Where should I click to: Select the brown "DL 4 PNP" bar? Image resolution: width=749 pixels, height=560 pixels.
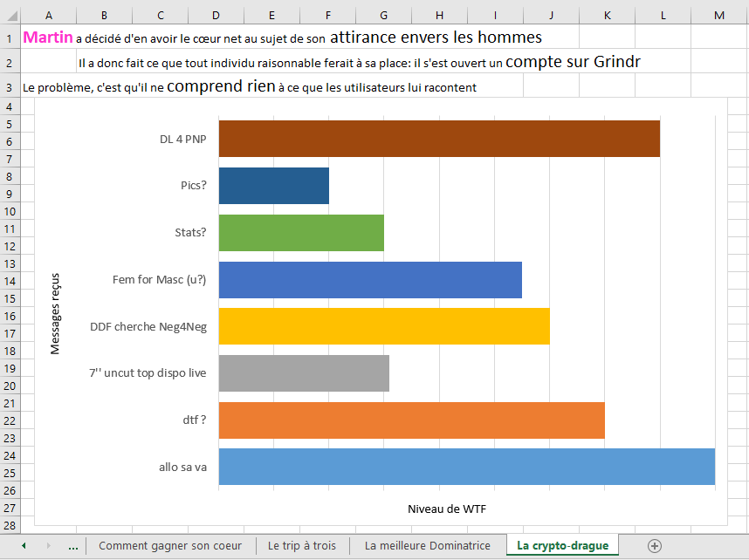point(438,139)
